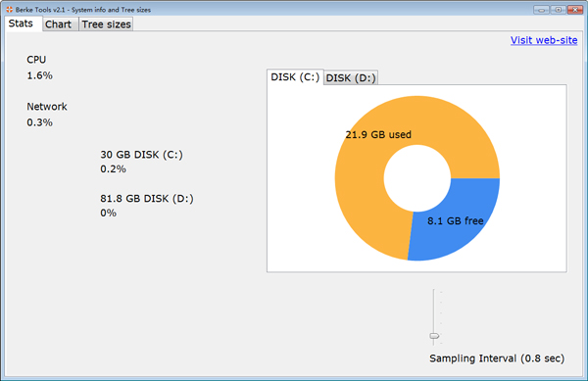Click the Sampling Interval (0.8 sec) label
The width and height of the screenshot is (588, 381).
click(x=497, y=358)
